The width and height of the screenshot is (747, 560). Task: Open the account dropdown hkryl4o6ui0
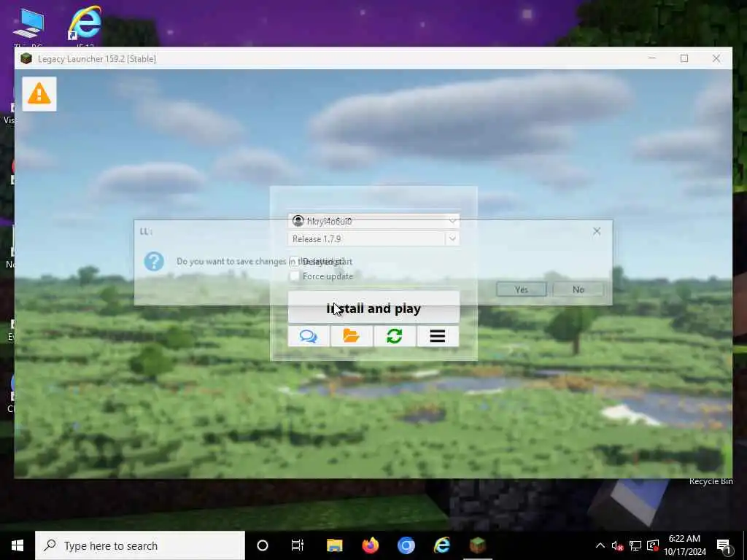373,221
